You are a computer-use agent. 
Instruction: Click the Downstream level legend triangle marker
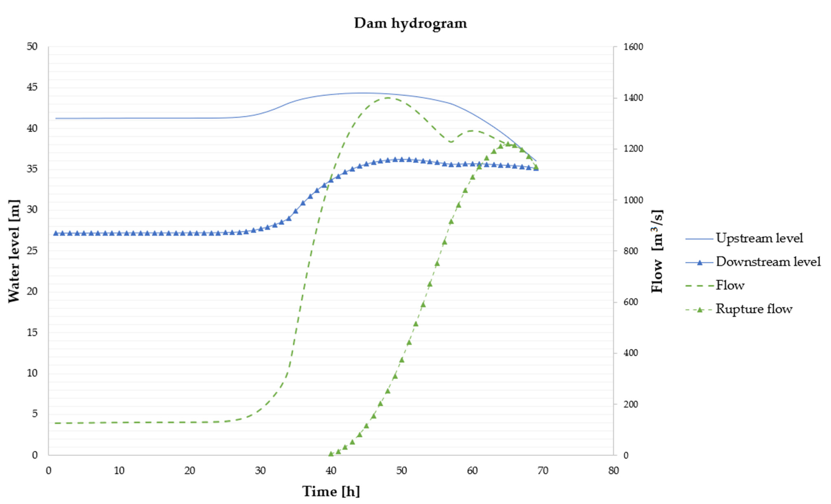pos(699,262)
